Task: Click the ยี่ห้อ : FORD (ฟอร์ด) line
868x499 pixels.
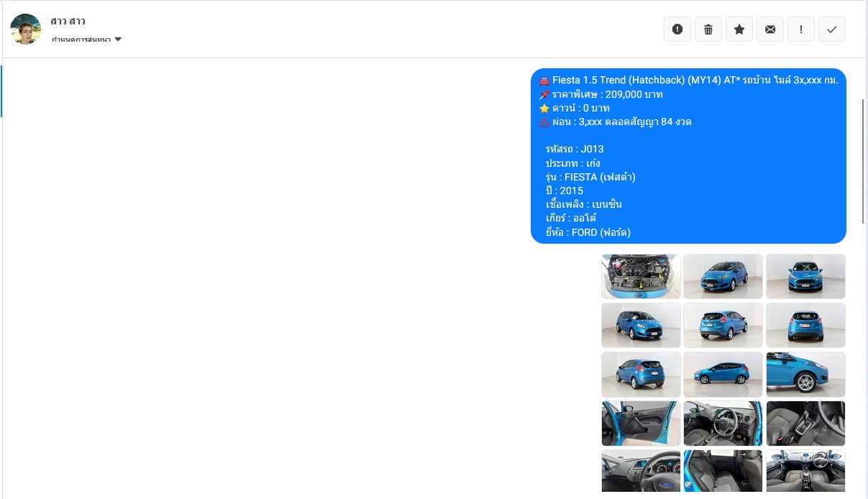Action: click(x=588, y=232)
